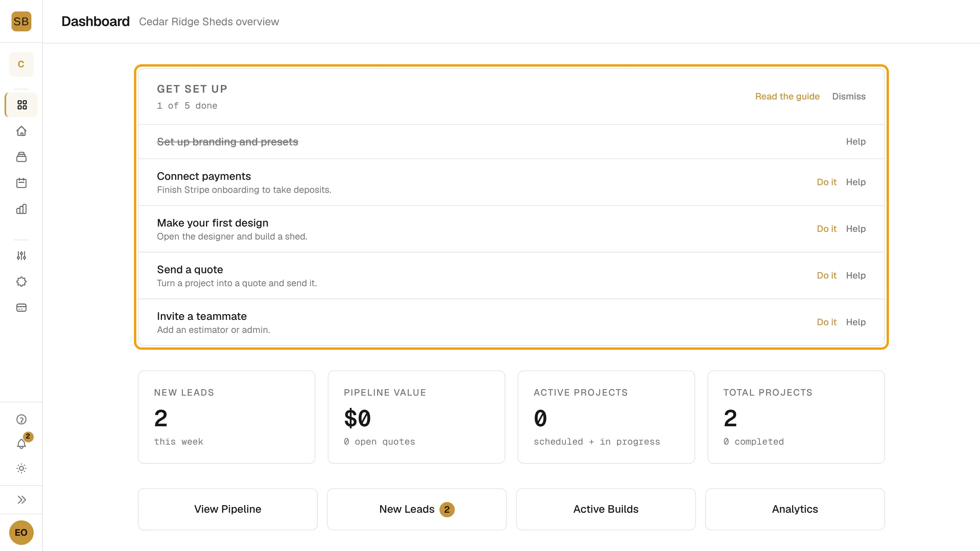This screenshot has height=551, width=980.
Task: Click Do it for Connect payments
Action: tap(826, 182)
